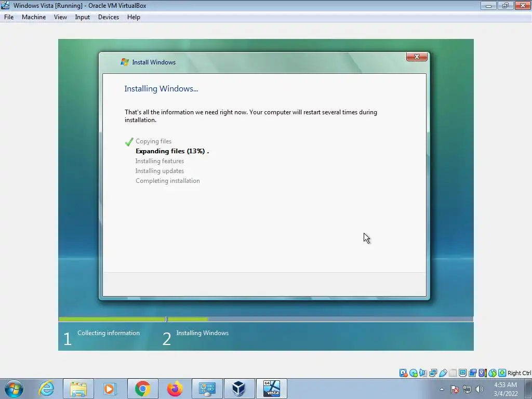
Task: Click the Right Ctrl host key label
Action: click(x=520, y=373)
